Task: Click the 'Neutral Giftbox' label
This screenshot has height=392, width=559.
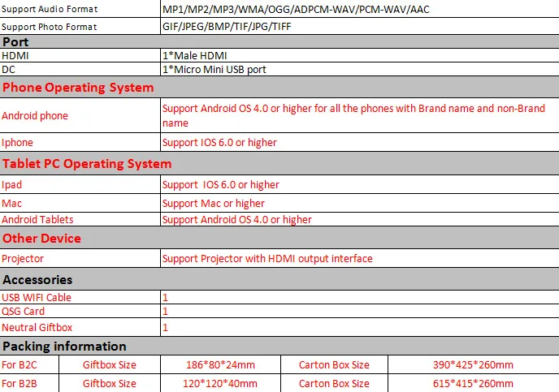Action: (37, 328)
